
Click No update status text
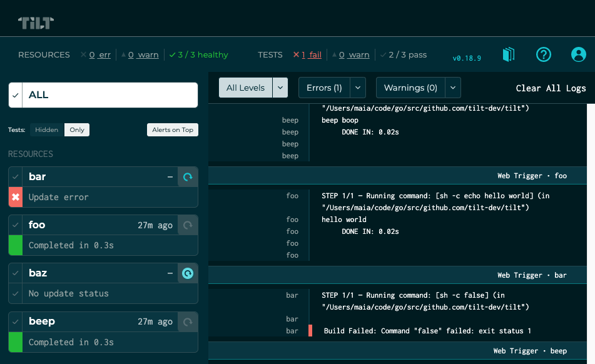pos(69,293)
